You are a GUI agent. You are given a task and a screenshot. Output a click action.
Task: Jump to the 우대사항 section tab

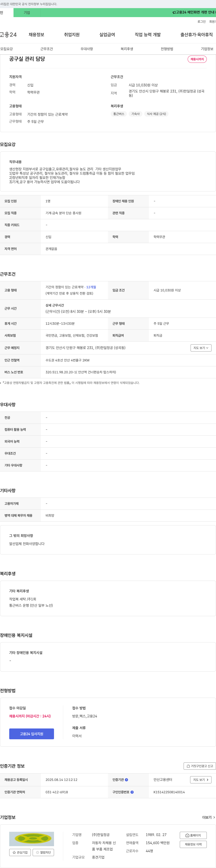(x=87, y=49)
